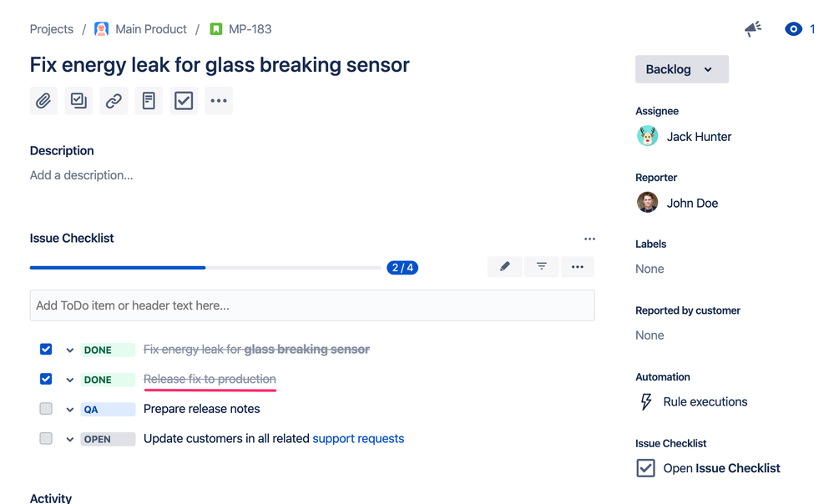Uncheck the Release fix to production item
This screenshot has width=834, height=504.
46,378
